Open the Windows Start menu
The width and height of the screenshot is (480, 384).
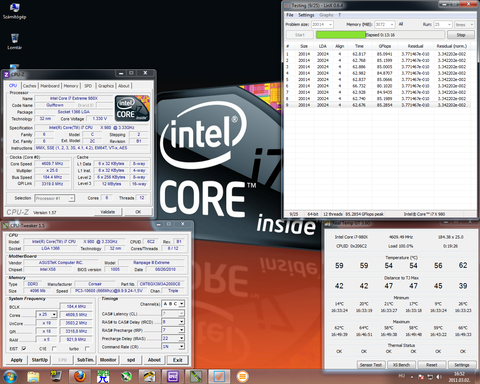tap(10, 377)
